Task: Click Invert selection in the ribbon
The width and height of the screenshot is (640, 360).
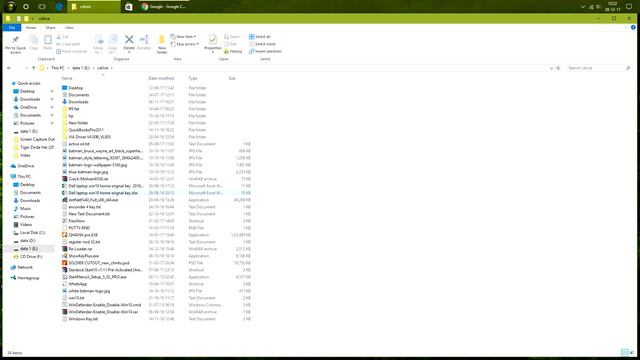Action: tap(265, 51)
